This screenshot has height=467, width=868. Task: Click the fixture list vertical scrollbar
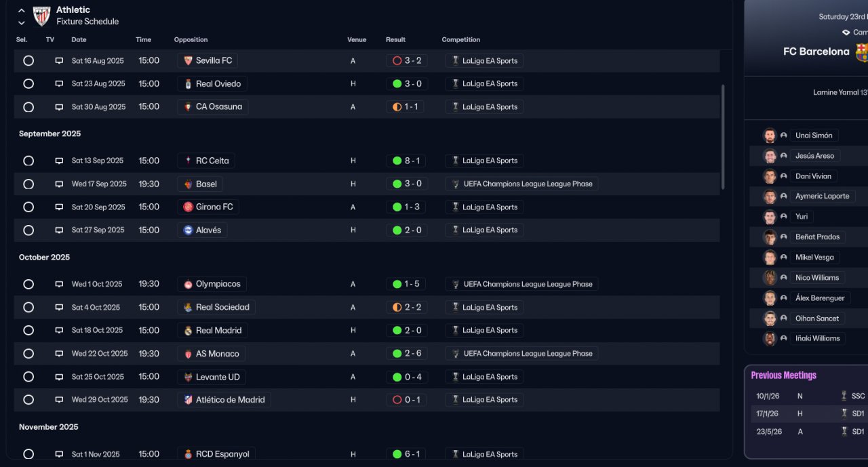pos(723,136)
